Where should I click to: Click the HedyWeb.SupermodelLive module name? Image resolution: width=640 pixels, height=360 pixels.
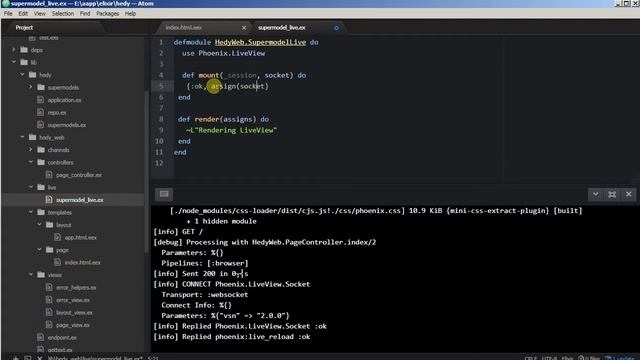point(260,42)
